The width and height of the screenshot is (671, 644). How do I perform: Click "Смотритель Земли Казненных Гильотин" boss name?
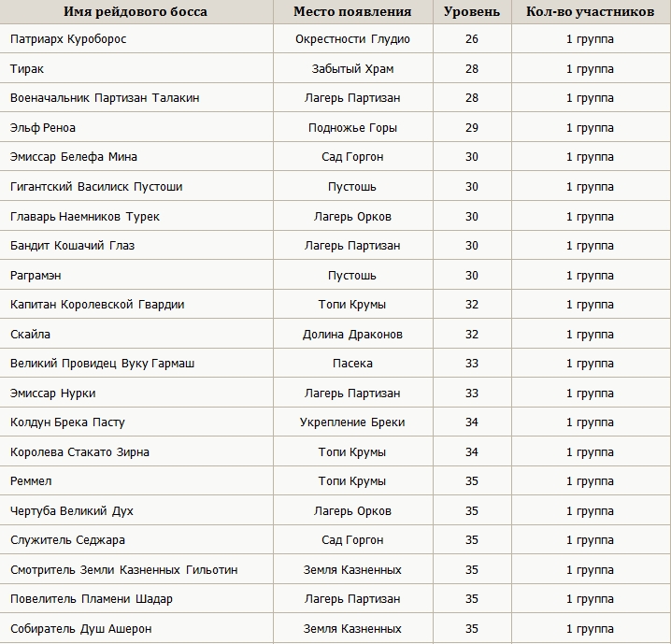tap(124, 570)
